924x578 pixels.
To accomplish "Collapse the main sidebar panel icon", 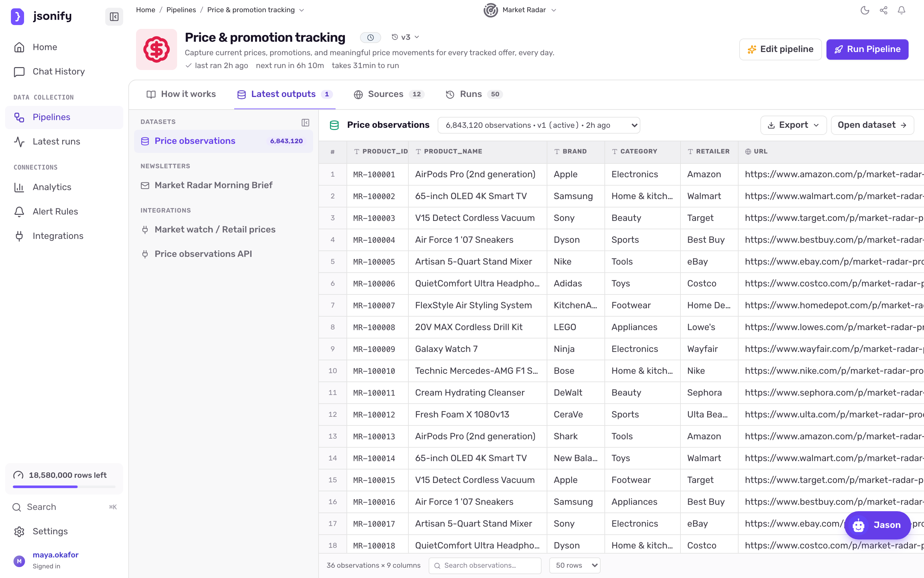I will coord(114,16).
